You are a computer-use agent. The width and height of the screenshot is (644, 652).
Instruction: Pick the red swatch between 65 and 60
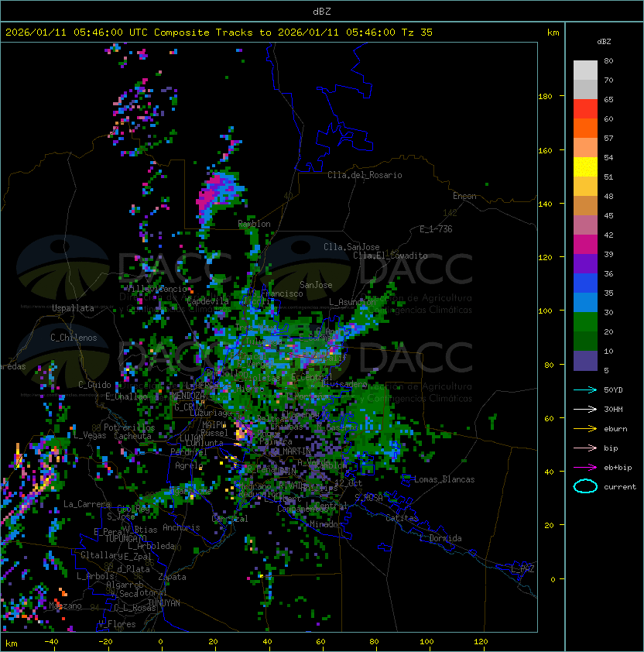coord(585,109)
